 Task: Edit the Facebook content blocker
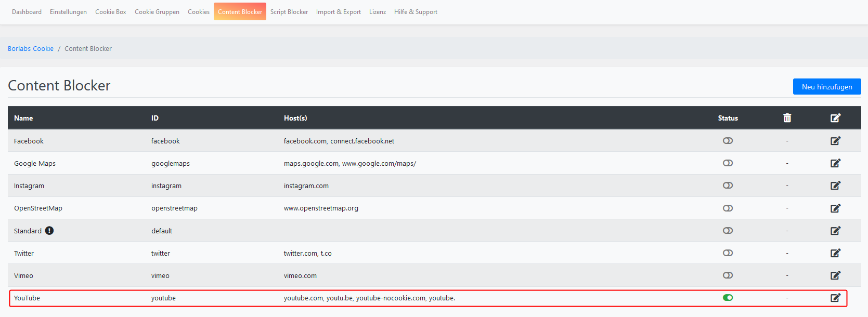(835, 141)
